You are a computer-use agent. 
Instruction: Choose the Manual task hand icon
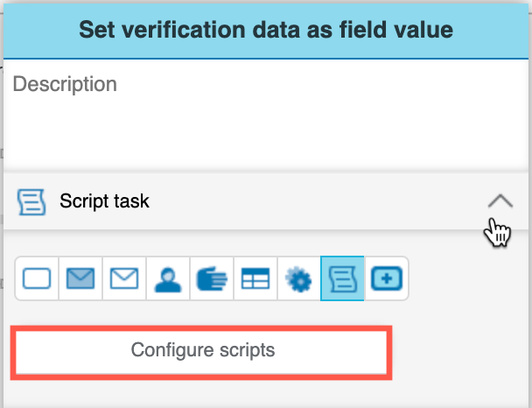[x=212, y=279]
